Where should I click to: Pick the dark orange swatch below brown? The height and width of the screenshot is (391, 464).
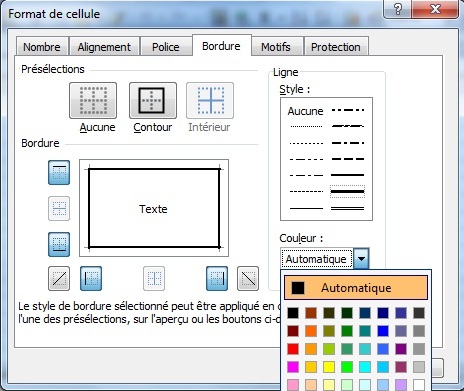point(311,331)
